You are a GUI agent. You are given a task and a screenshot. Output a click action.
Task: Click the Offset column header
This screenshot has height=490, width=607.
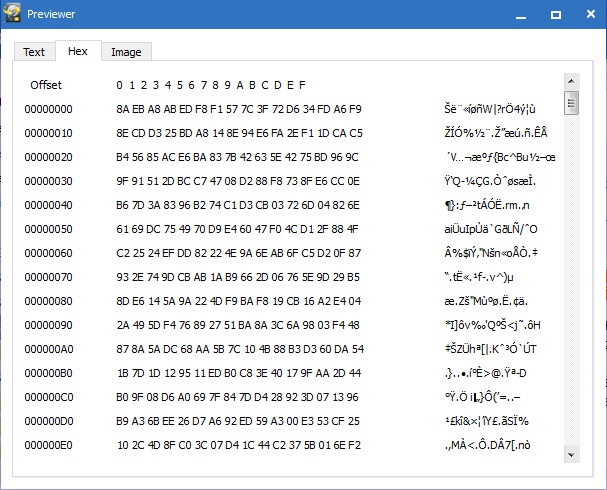(46, 85)
